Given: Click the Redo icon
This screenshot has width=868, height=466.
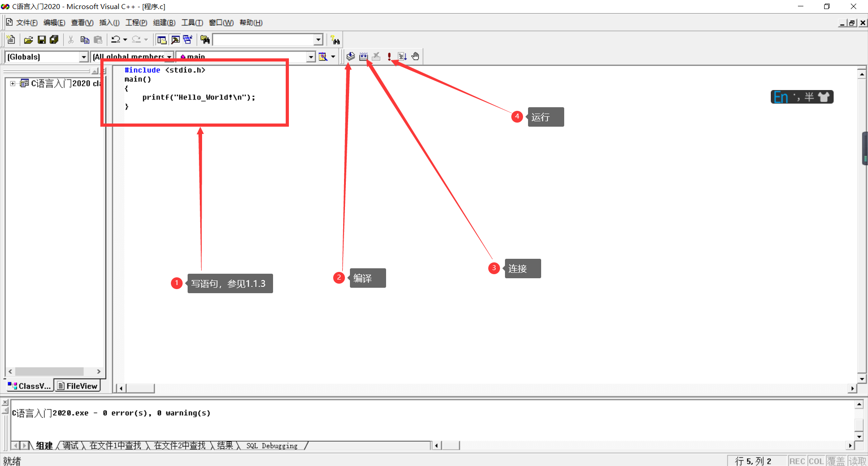Looking at the screenshot, I should (136, 40).
